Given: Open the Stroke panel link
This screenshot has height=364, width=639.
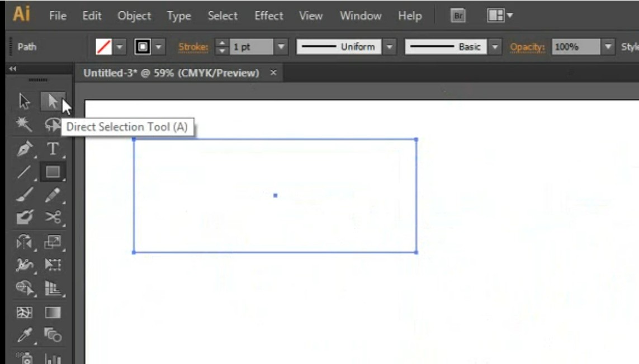Looking at the screenshot, I should point(193,47).
